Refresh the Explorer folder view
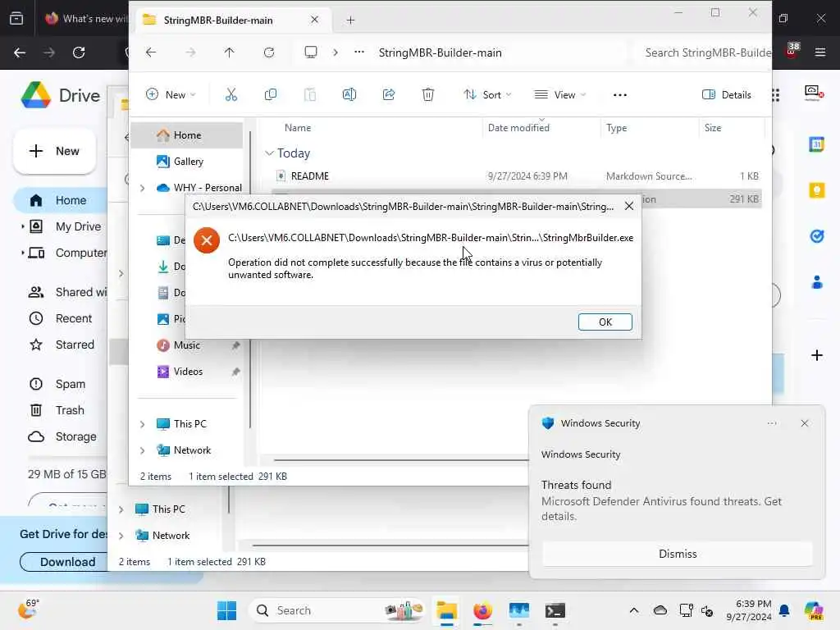Screen dimensions: 840x630 [x=269, y=52]
